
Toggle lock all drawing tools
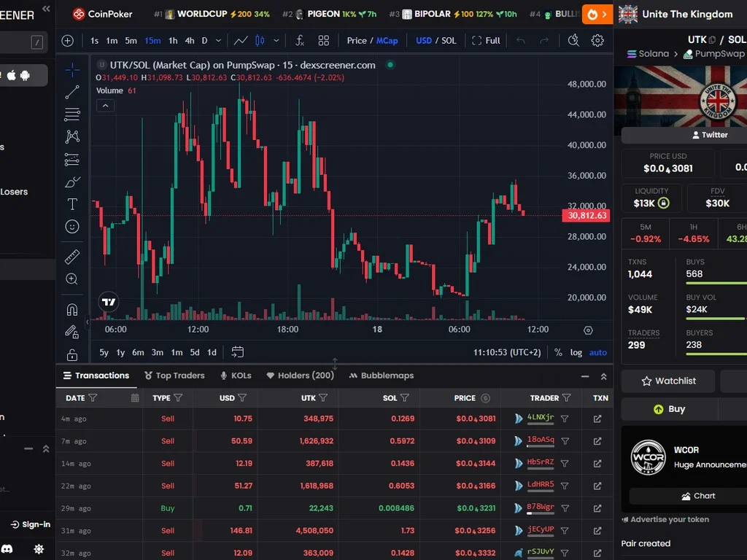pyautogui.click(x=72, y=355)
